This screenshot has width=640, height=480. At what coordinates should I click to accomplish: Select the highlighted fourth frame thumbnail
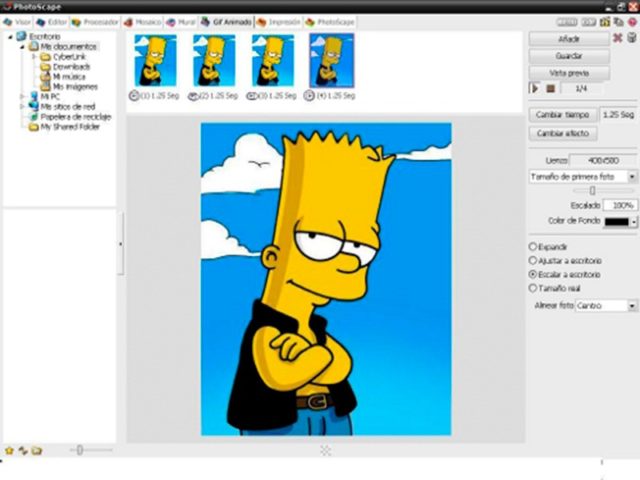332,60
